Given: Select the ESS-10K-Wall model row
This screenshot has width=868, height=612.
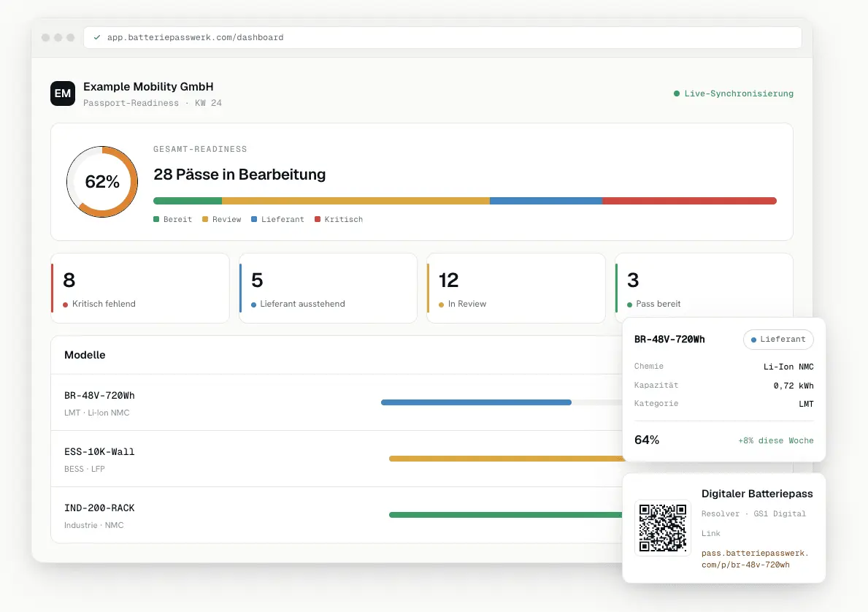Looking at the screenshot, I should pos(337,459).
